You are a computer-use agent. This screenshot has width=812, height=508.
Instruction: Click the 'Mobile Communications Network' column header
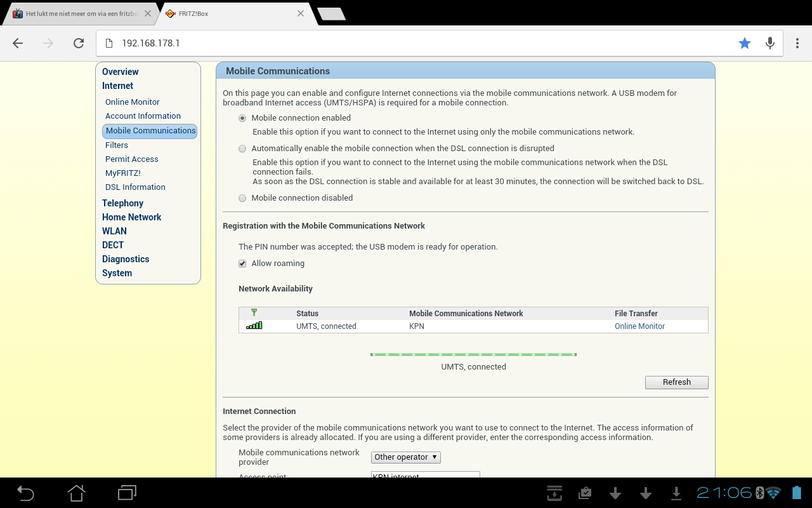[466, 314]
